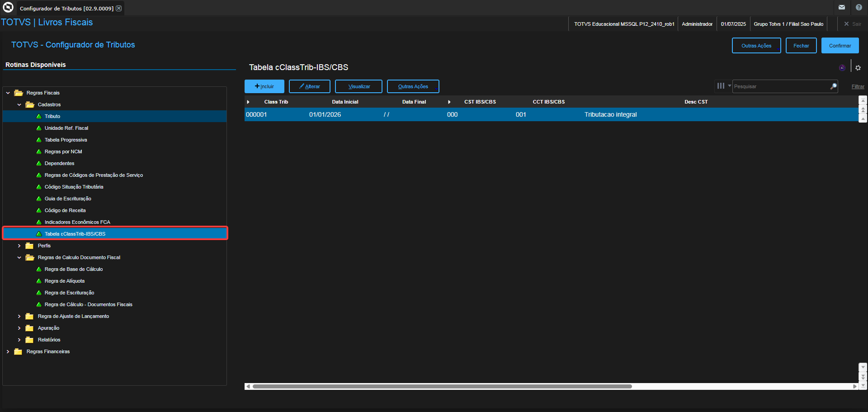The width and height of the screenshot is (868, 412).
Task: Open the help question mark icon
Action: click(x=859, y=7)
